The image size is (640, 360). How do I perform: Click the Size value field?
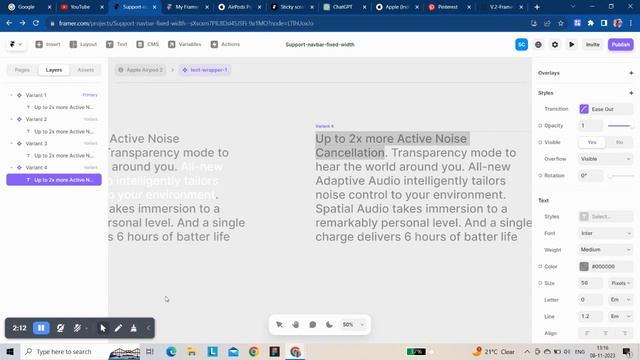pos(590,283)
